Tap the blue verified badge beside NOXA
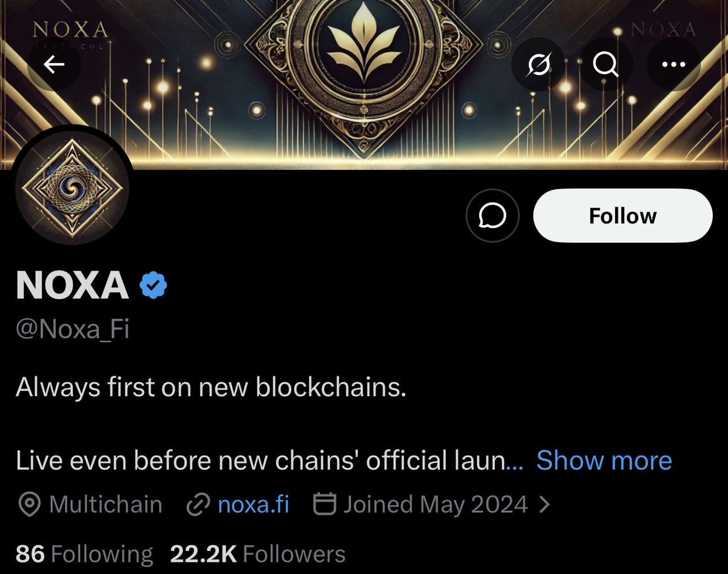Image resolution: width=728 pixels, height=574 pixels. coord(153,285)
